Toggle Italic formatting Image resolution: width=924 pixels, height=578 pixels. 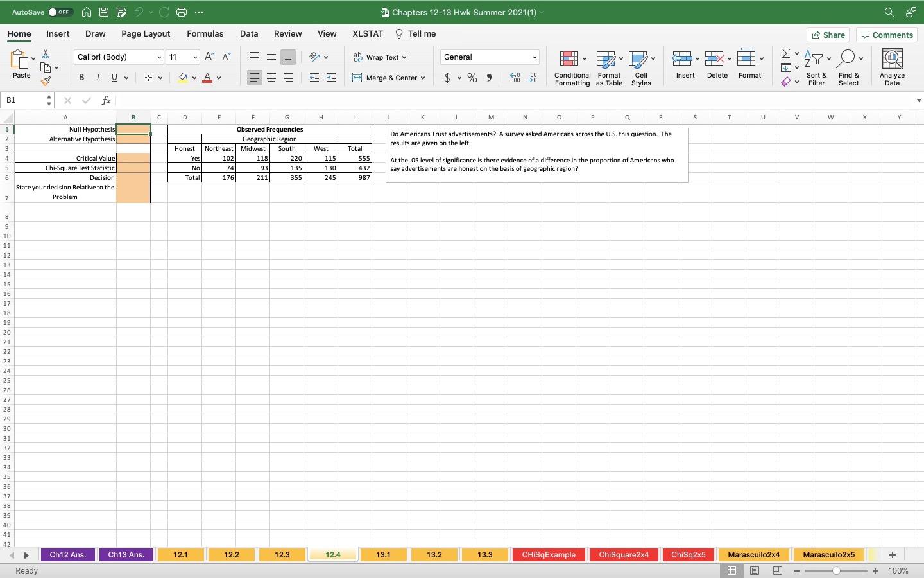pyautogui.click(x=98, y=78)
